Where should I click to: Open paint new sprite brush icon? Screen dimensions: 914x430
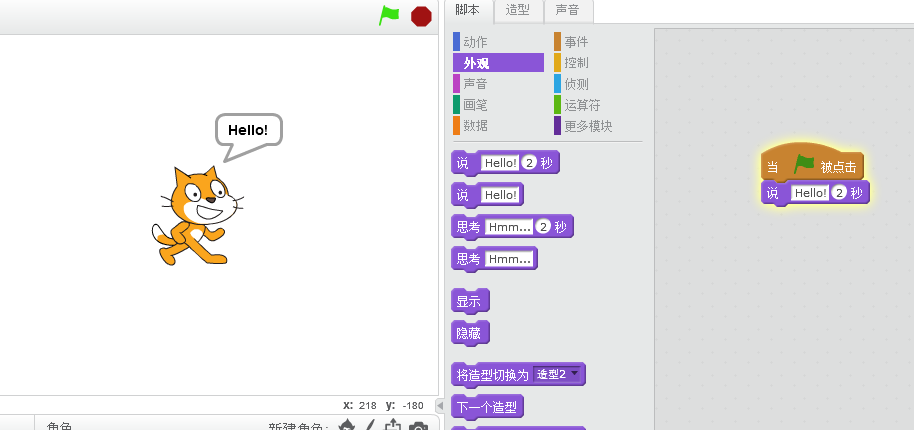pyautogui.click(x=370, y=426)
